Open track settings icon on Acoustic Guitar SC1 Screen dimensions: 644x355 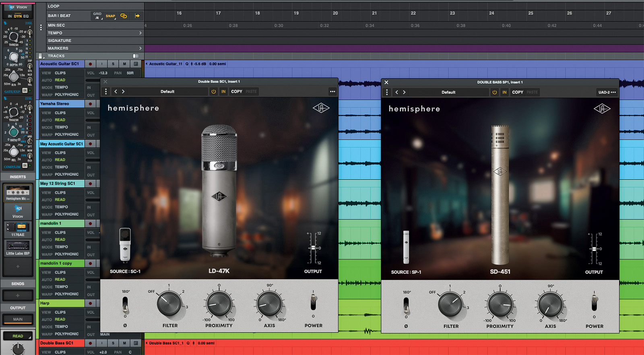(136, 64)
